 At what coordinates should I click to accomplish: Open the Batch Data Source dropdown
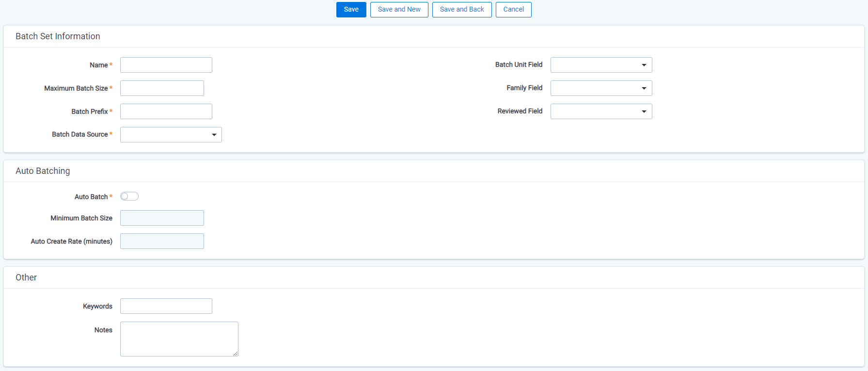(171, 135)
